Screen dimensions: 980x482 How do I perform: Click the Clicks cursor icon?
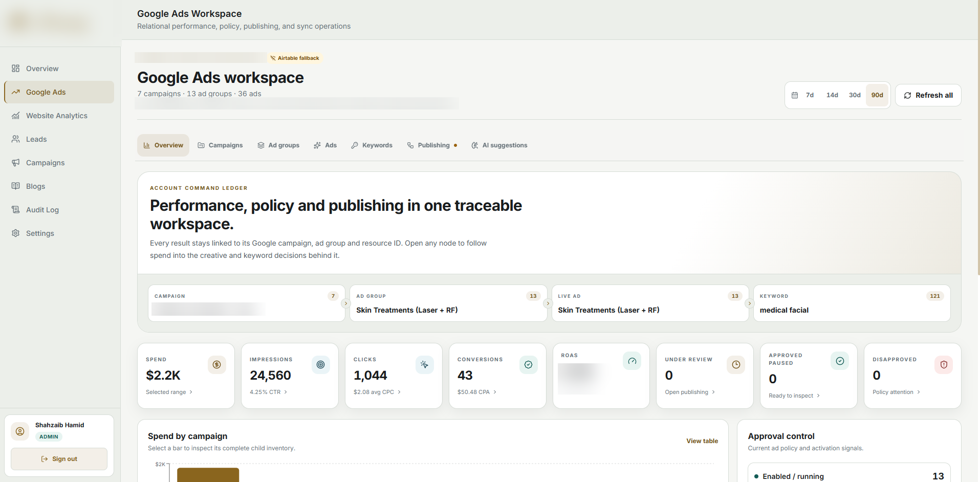click(x=425, y=365)
